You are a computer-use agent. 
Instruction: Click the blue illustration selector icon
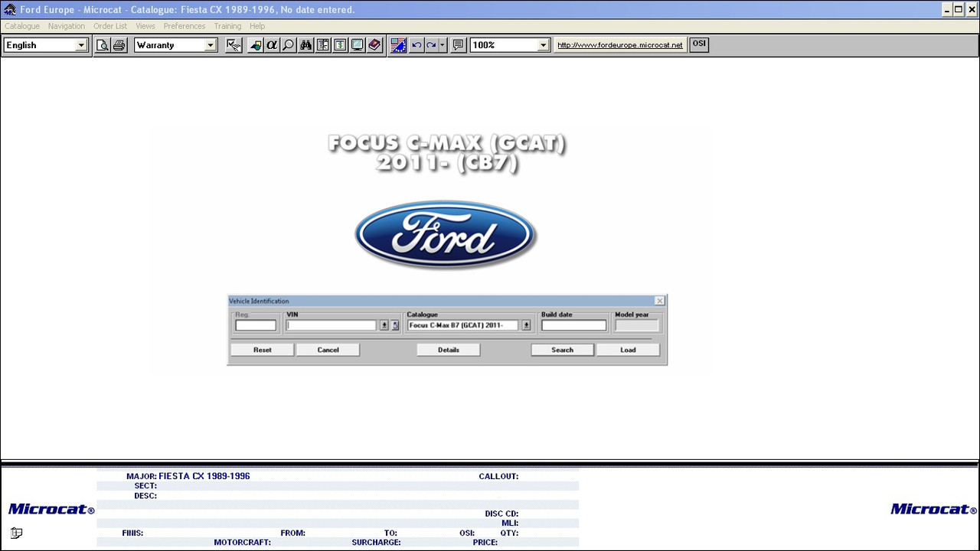point(398,45)
